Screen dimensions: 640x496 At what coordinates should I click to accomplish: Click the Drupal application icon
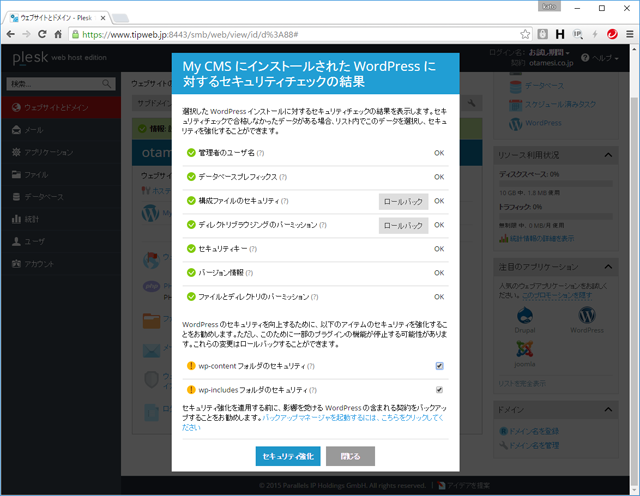525,316
